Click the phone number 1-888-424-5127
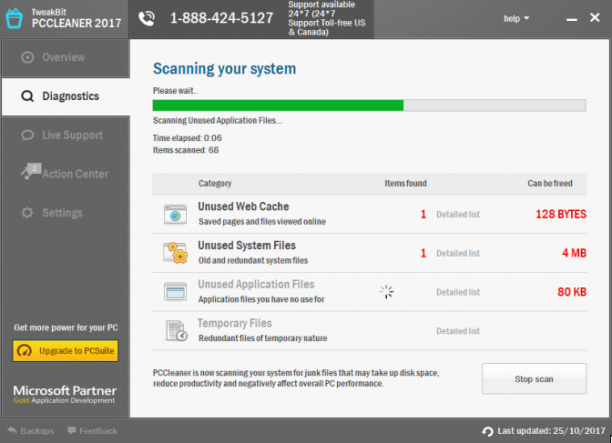Viewport: 612px width, 443px height. coord(222,18)
